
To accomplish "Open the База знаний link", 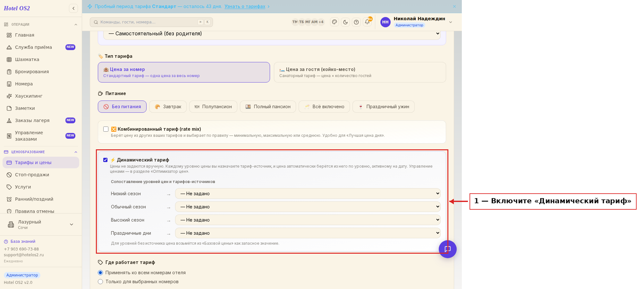I will point(23,241).
